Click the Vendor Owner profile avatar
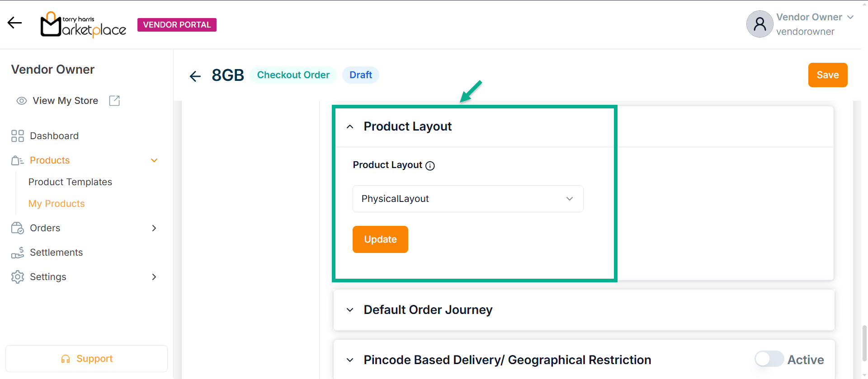Viewport: 868px width, 379px height. [759, 24]
